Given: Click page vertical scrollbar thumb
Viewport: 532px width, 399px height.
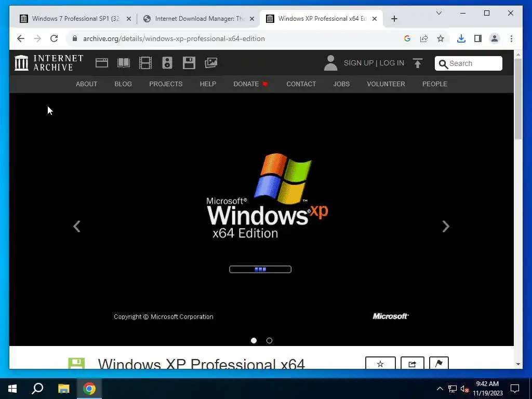Looking at the screenshot, I should 518,98.
